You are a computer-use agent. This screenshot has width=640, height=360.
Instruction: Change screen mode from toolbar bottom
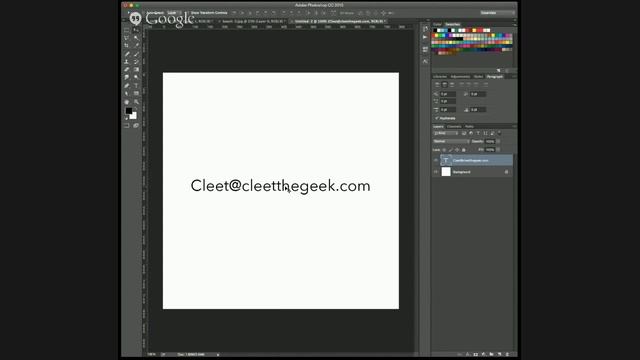(x=136, y=126)
